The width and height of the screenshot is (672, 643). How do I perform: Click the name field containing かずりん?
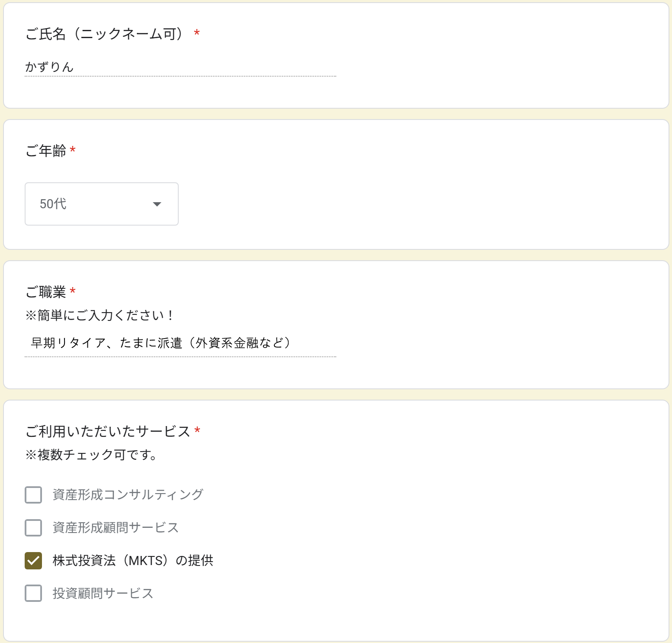(x=180, y=67)
